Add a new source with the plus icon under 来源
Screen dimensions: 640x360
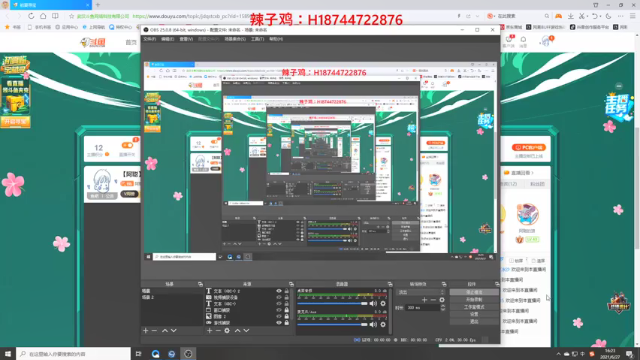click(x=209, y=331)
